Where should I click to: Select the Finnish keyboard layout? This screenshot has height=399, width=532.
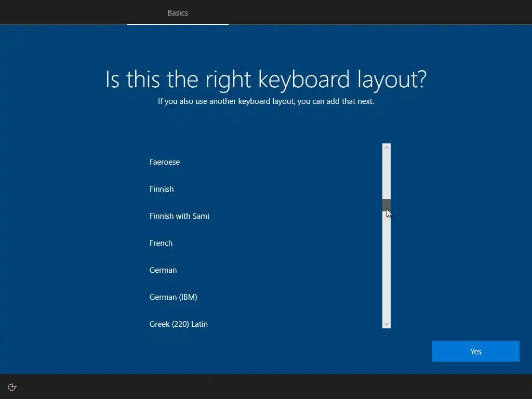[262, 189]
